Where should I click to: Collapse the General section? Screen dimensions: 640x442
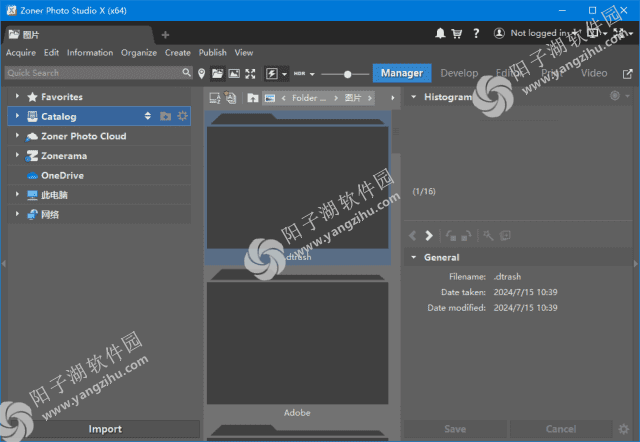(413, 258)
